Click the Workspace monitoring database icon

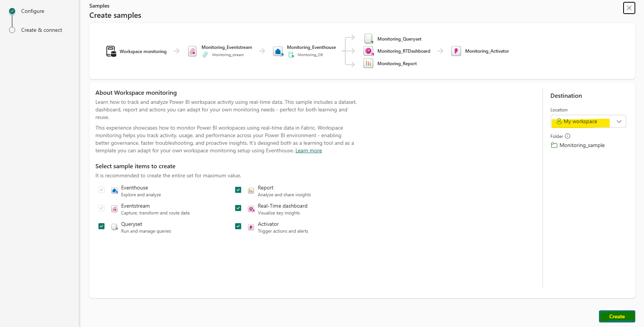pyautogui.click(x=111, y=51)
